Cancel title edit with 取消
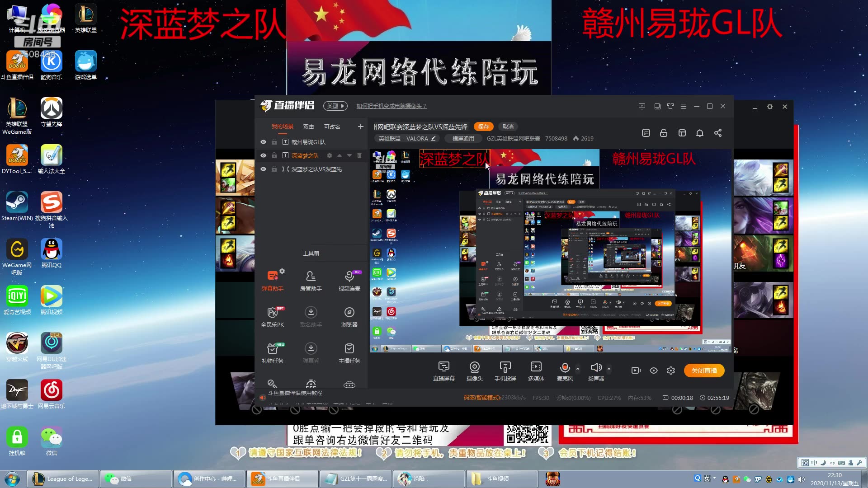This screenshot has height=488, width=868. pyautogui.click(x=508, y=127)
